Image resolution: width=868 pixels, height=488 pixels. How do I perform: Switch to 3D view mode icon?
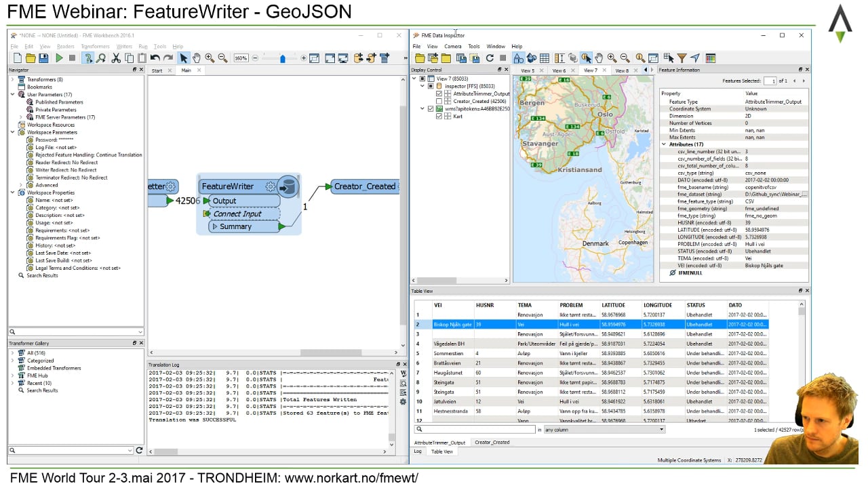pyautogui.click(x=532, y=58)
